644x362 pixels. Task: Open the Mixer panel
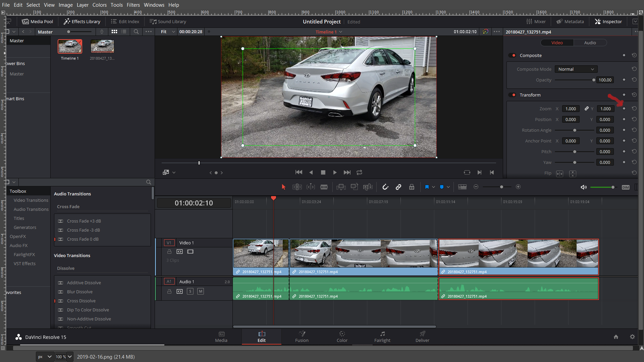click(536, 21)
